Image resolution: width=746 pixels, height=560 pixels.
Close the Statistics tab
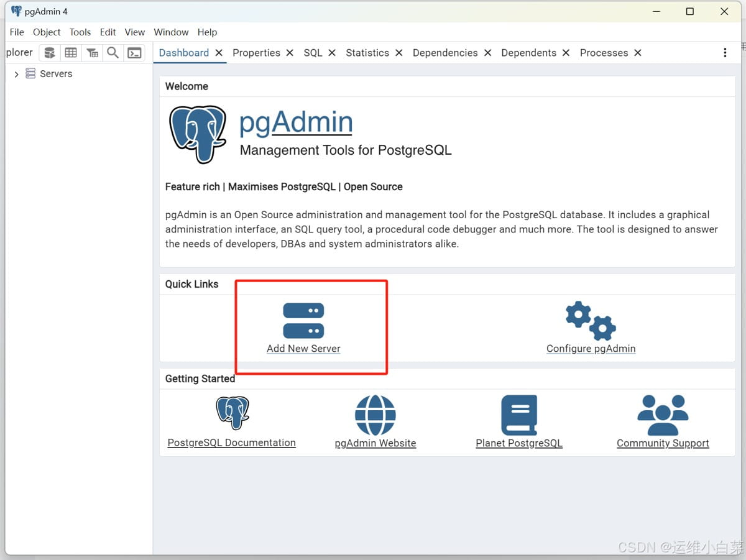click(398, 53)
